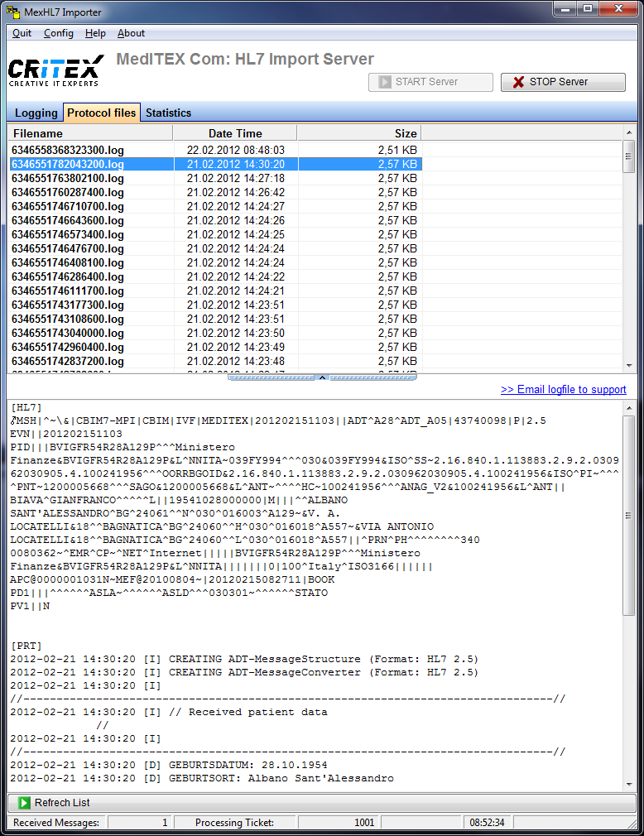Click the red X icon on STOP Server
The image size is (644, 836).
[518, 82]
